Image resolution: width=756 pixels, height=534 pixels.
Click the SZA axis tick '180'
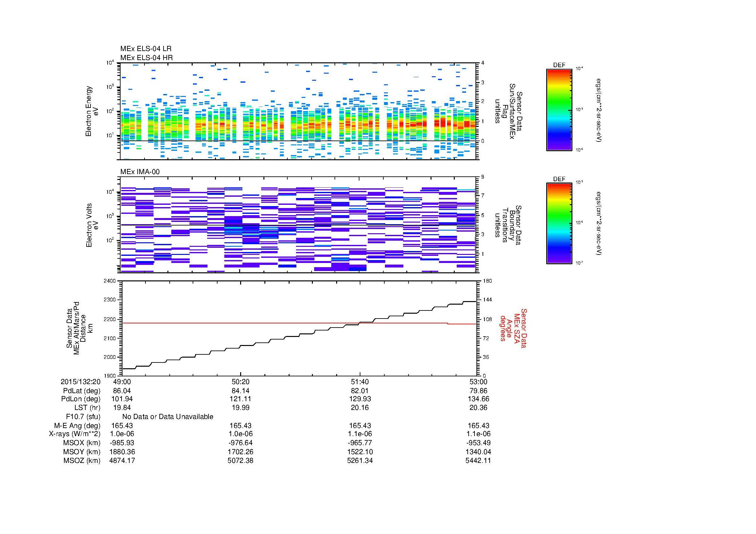click(487, 281)
